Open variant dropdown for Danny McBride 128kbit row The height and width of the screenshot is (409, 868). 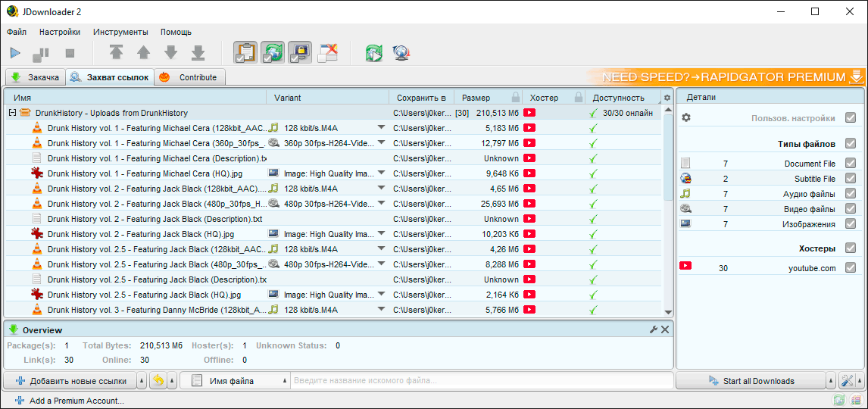tap(381, 309)
